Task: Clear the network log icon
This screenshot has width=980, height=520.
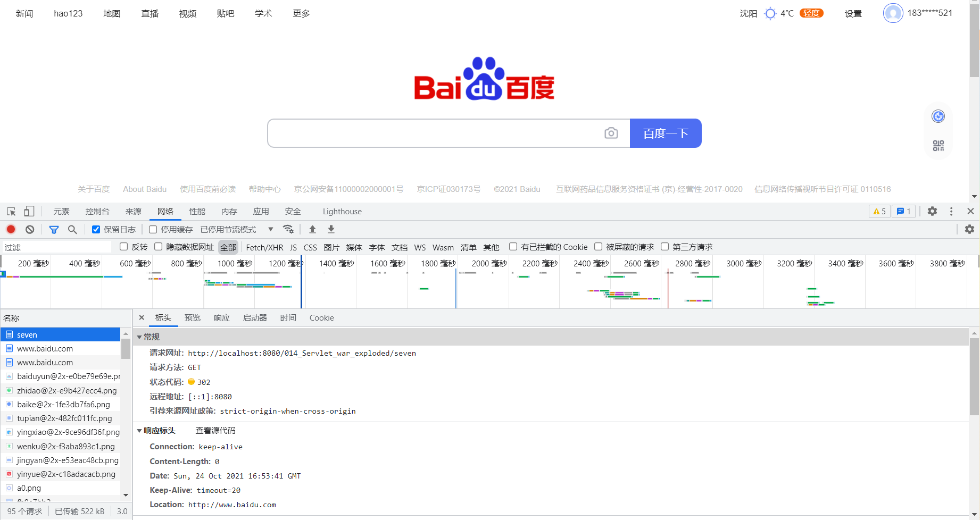Action: [30, 229]
